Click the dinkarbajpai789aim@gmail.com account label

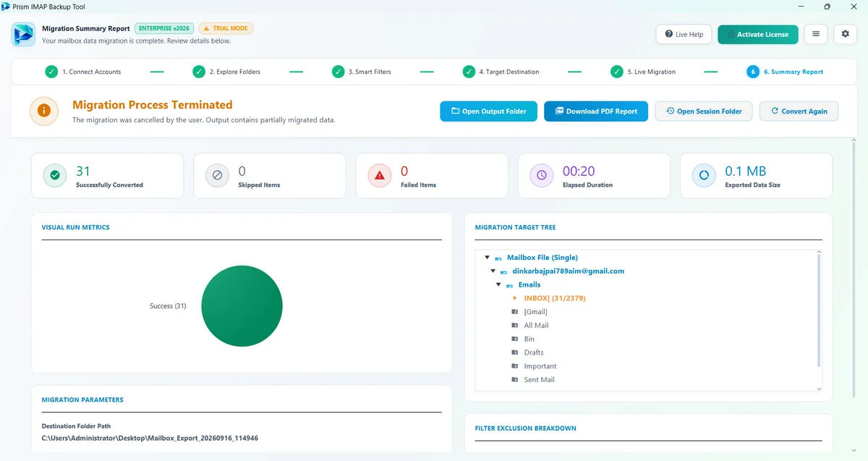tap(569, 271)
